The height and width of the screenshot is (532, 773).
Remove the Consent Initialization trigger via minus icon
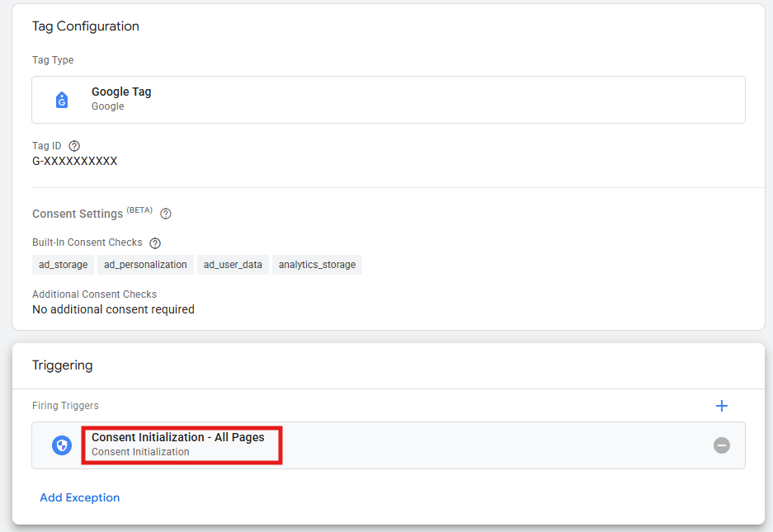[721, 445]
